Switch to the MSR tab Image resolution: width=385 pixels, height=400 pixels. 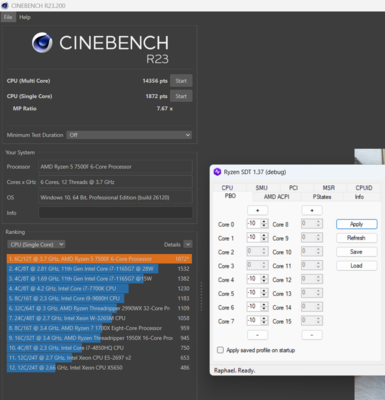tap(329, 188)
